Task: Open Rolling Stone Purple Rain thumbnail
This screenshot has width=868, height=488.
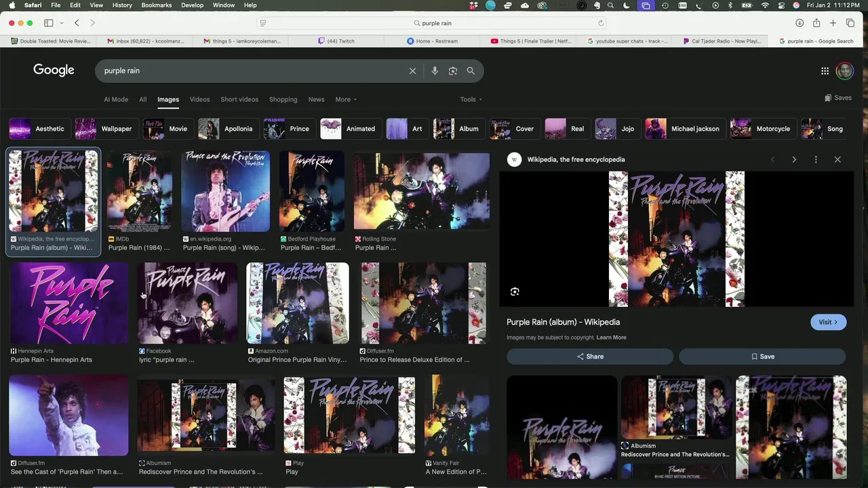Action: click(421, 191)
